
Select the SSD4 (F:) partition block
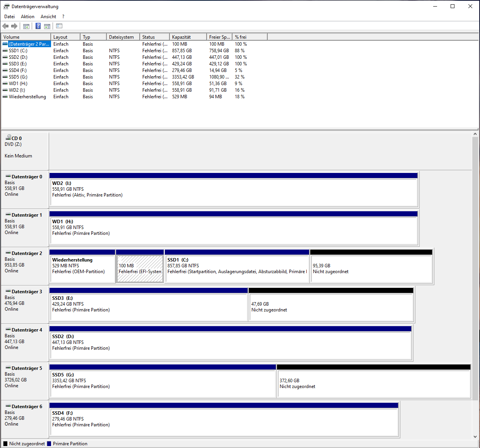pos(224,419)
